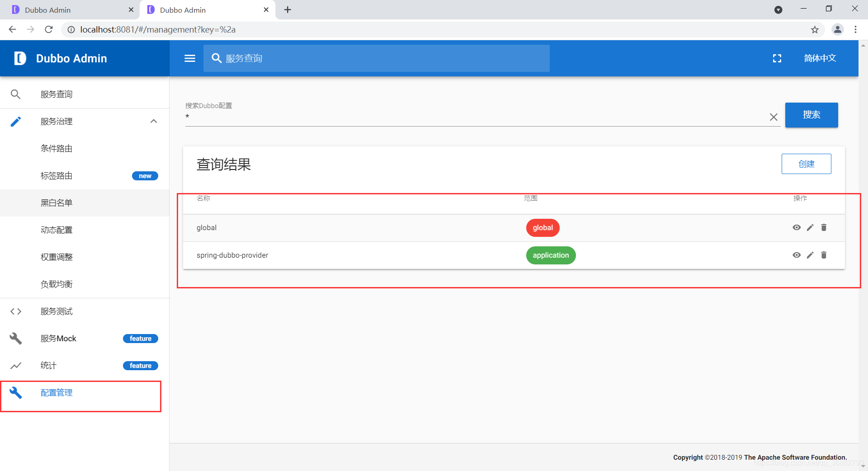Image resolution: width=868 pixels, height=471 pixels.
Task: Clear the Dubbo config search field
Action: pos(774,117)
